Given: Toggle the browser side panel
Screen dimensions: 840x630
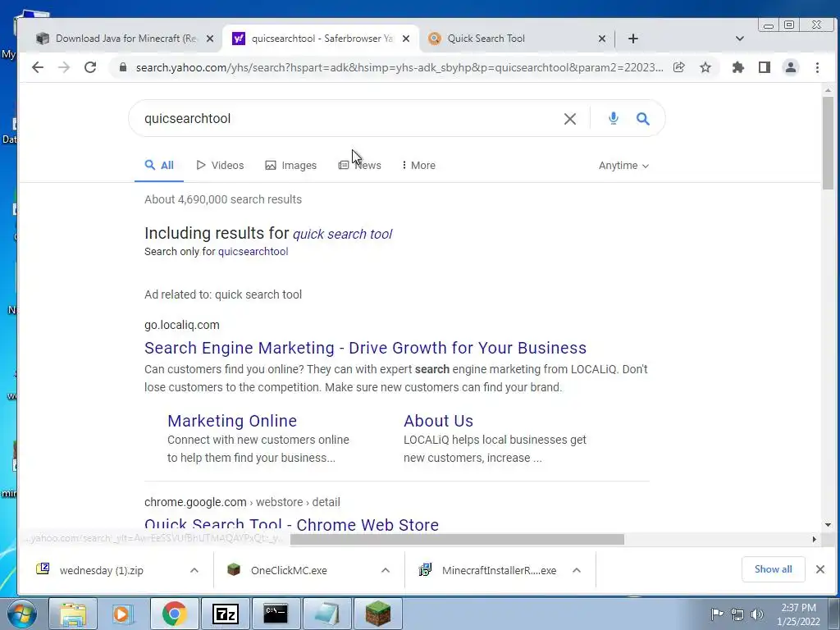Looking at the screenshot, I should [765, 67].
